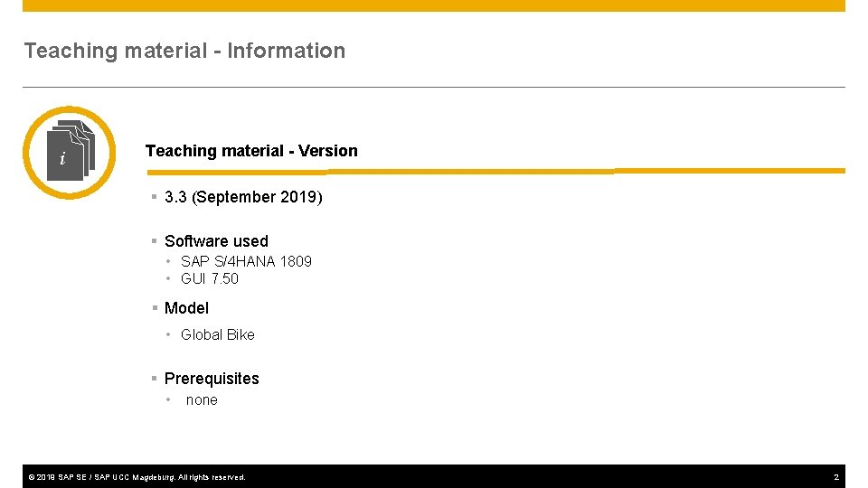Click the stacked documents information icon

[70, 152]
